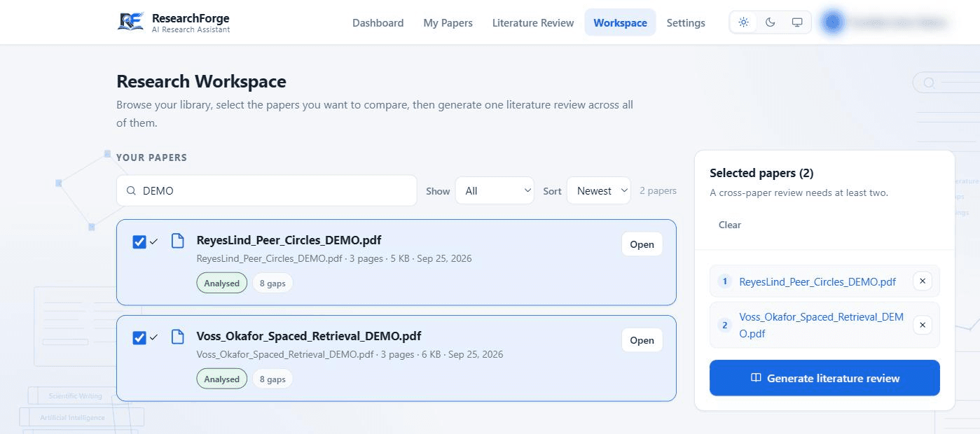The height and width of the screenshot is (434, 980).
Task: Switch to light theme sun icon
Action: pos(744,22)
